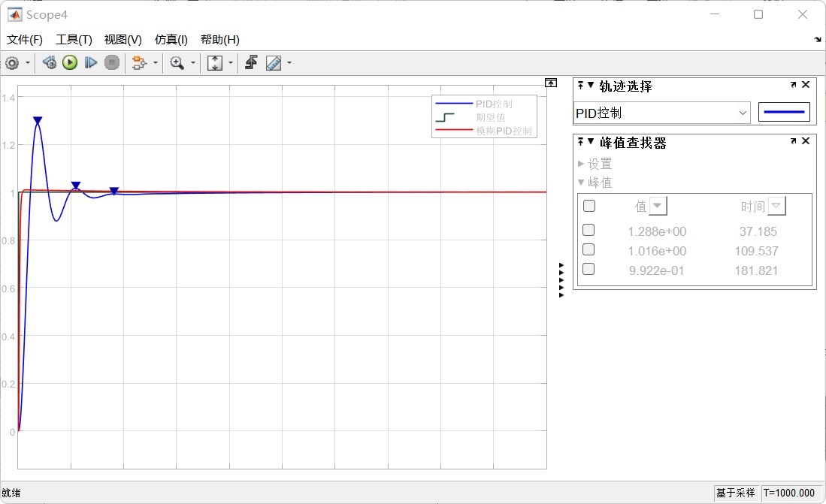Click the third peak marker on blue curve

coord(113,191)
